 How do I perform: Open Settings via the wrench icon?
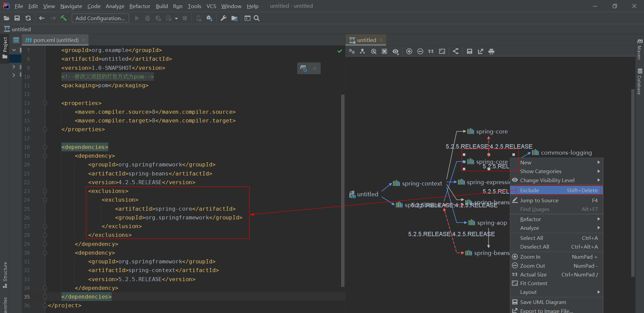(223, 18)
